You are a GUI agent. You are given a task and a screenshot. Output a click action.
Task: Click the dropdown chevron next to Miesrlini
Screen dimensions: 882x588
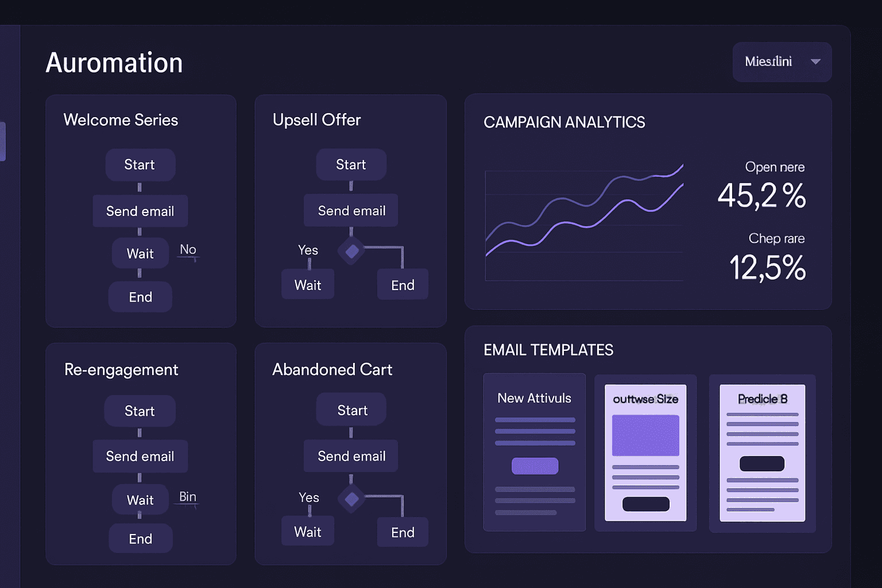pos(815,61)
